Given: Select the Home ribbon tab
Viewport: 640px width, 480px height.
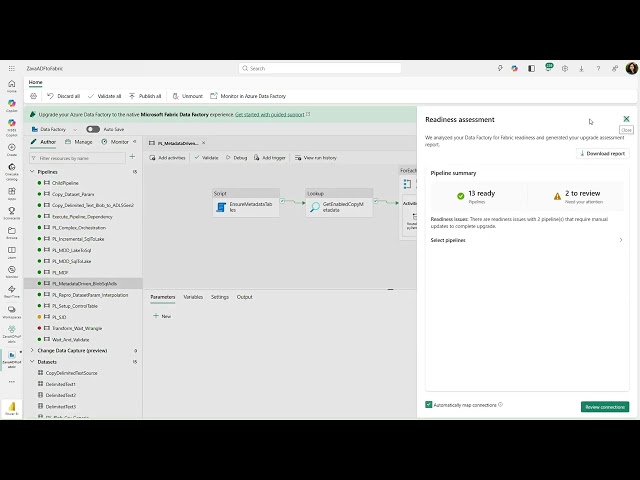Looking at the screenshot, I should pos(36,82).
